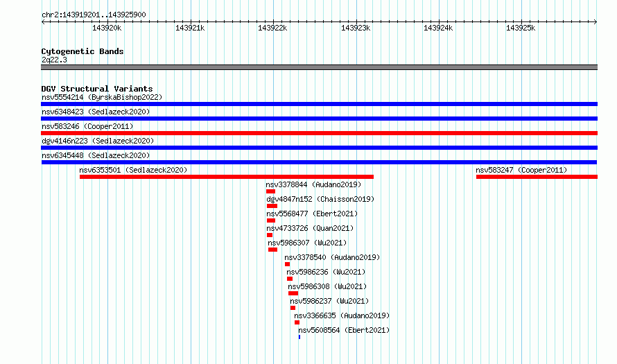Click the 143925k ruler label

coord(521,28)
